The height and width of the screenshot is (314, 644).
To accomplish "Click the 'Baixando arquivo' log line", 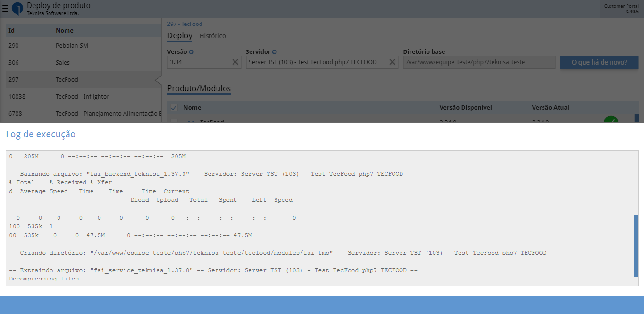I will click(x=211, y=174).
